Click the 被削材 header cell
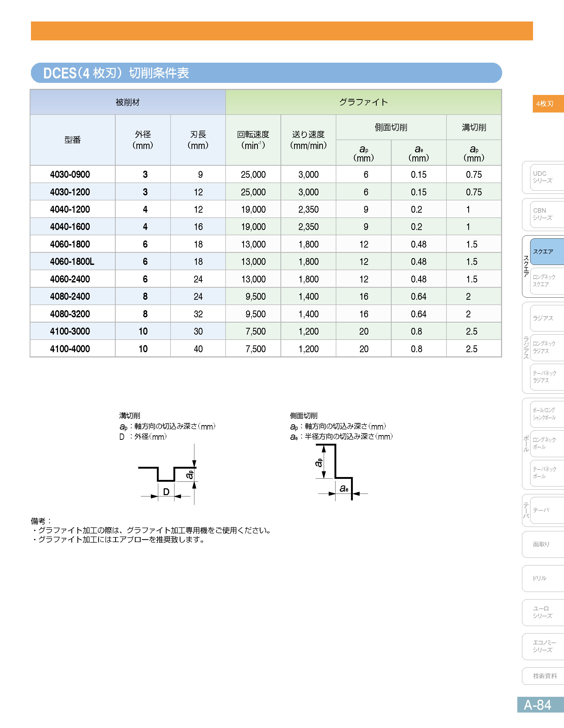Viewport: 564px width, 728px height. click(x=128, y=102)
